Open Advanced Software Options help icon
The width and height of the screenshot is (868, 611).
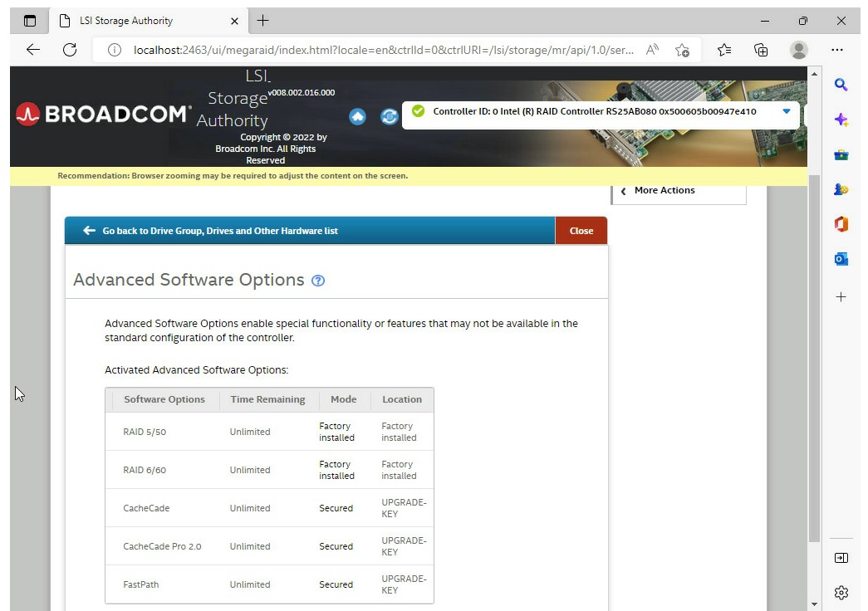pyautogui.click(x=317, y=281)
